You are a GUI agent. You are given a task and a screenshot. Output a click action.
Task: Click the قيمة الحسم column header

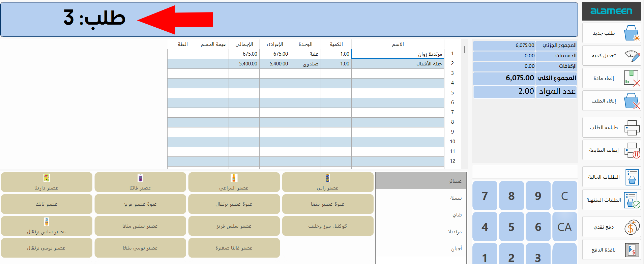pyautogui.click(x=213, y=44)
